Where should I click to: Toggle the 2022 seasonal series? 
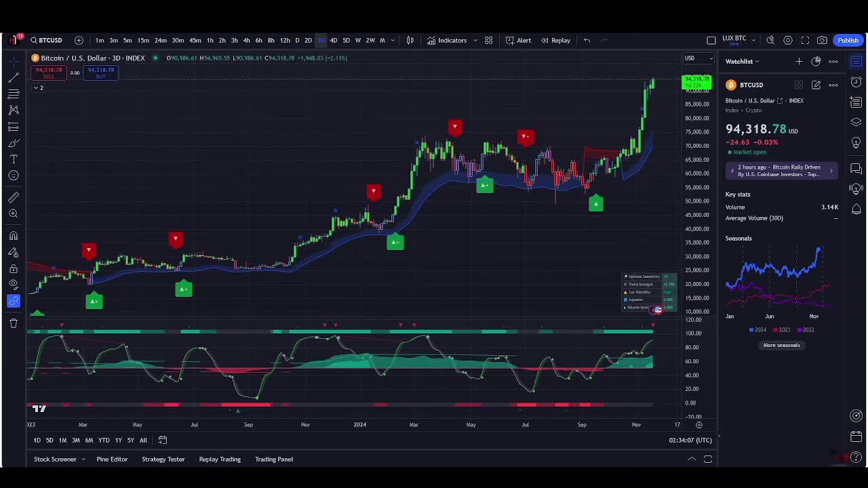[806, 330]
